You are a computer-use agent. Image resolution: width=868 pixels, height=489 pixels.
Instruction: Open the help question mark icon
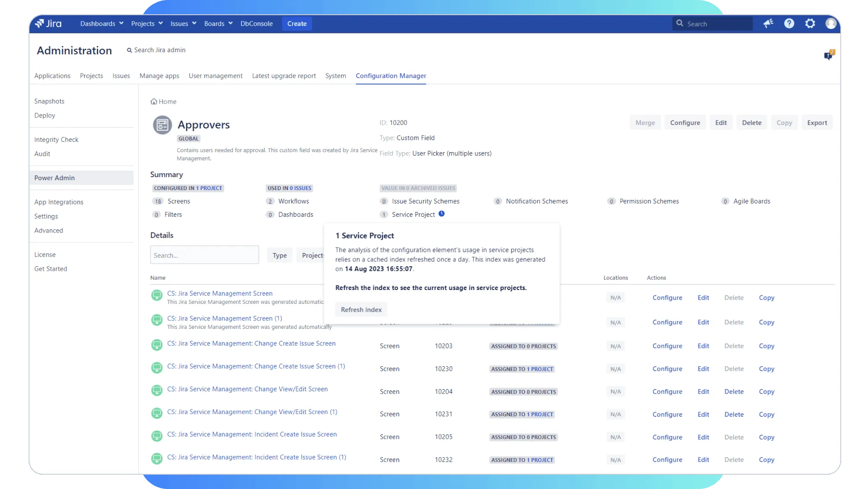pyautogui.click(x=789, y=24)
